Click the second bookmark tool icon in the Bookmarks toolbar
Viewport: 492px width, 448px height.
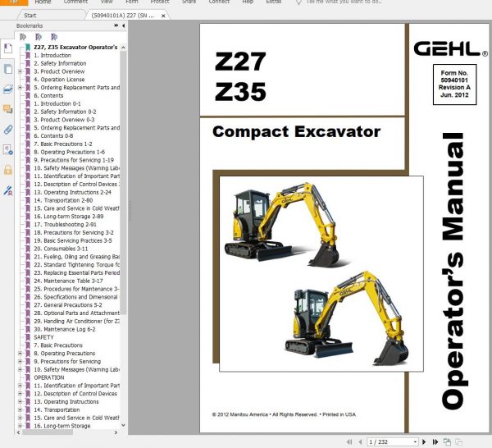click(39, 37)
